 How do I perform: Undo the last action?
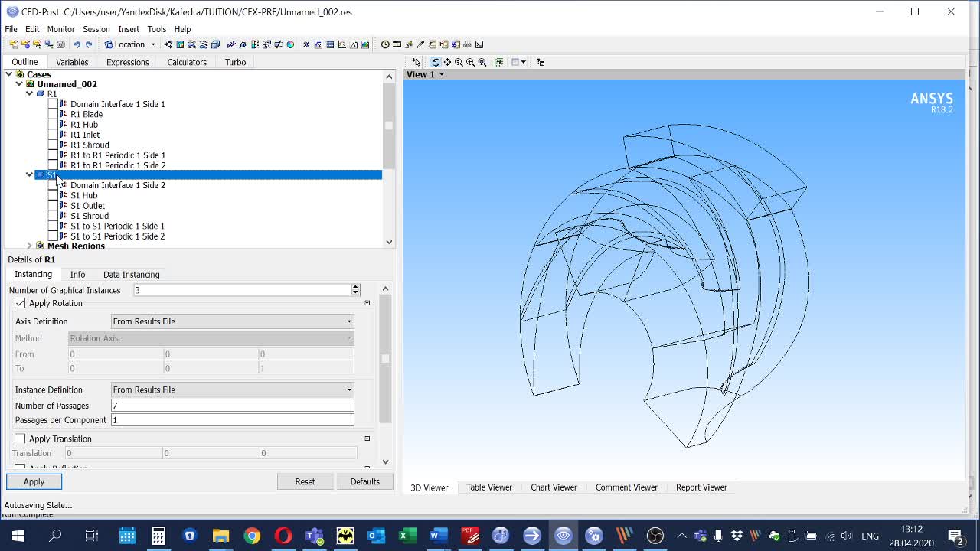(77, 44)
